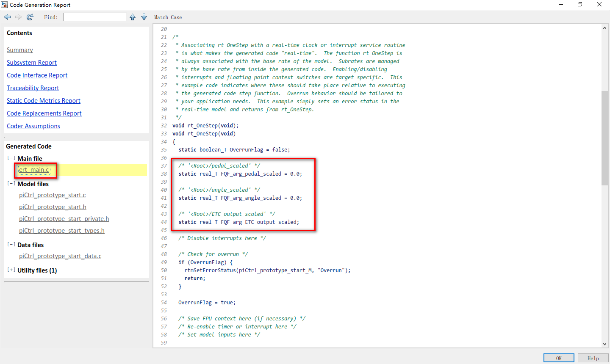
Task: Find next match with the down arrow
Action: pos(144,17)
